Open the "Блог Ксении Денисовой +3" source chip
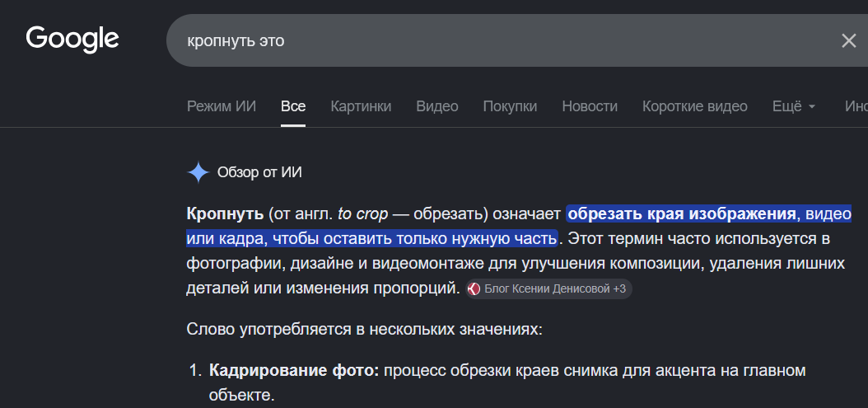The image size is (868, 408). pos(548,288)
